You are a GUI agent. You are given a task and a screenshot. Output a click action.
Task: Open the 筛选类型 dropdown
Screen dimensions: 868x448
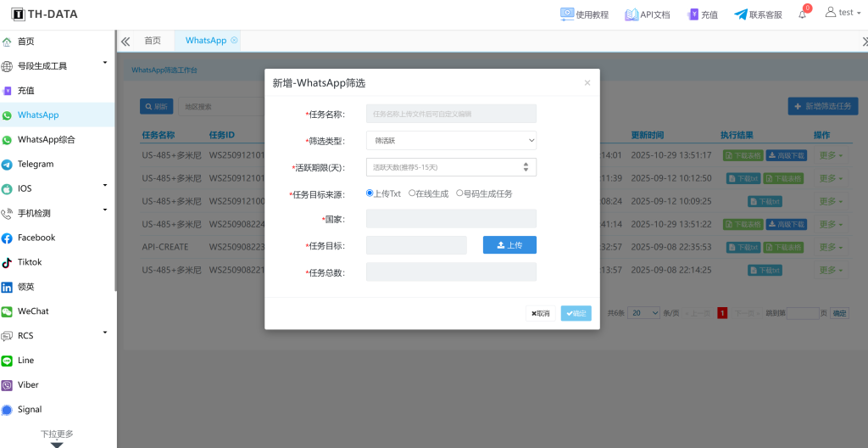[451, 140]
